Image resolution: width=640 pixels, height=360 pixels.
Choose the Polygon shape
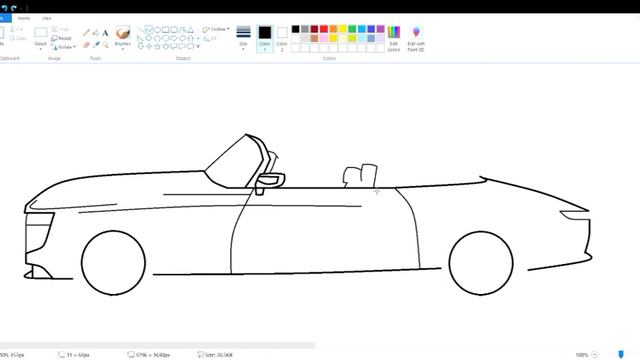click(x=182, y=29)
